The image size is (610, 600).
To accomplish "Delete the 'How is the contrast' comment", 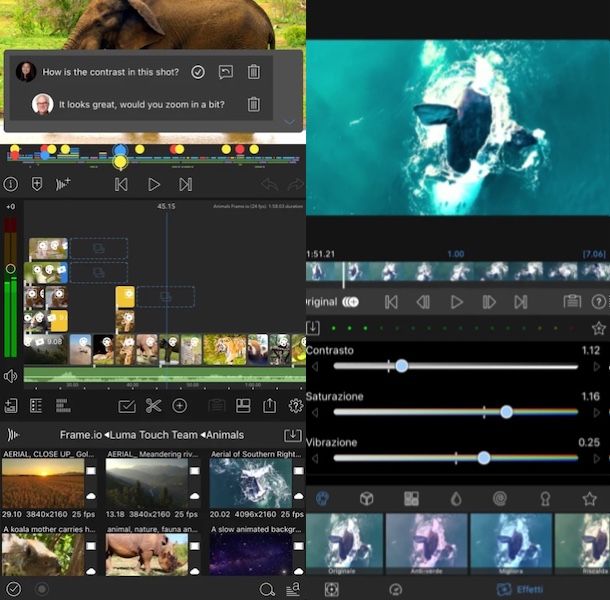I will coord(254,72).
